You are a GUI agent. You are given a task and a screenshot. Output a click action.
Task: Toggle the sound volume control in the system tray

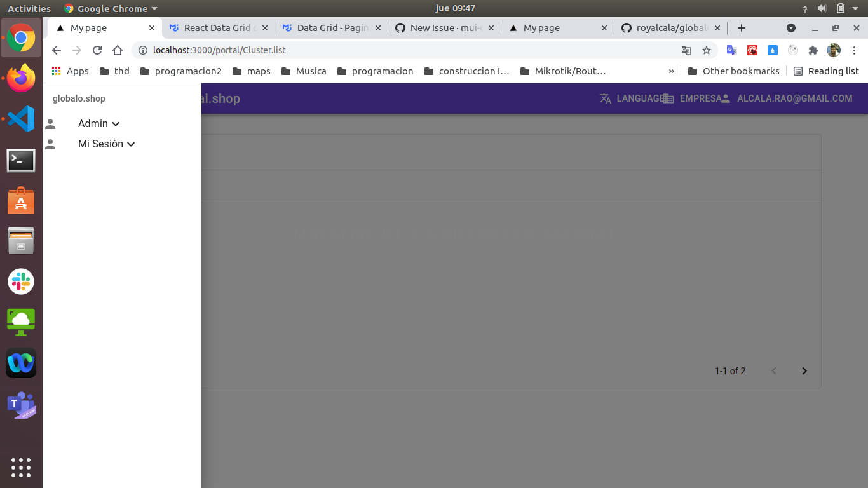coord(822,8)
